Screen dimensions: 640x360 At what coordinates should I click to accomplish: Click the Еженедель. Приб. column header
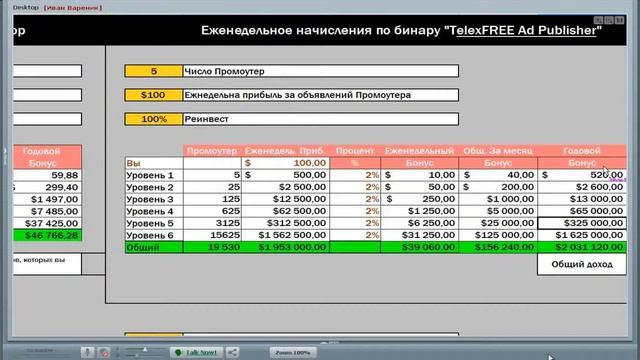[x=285, y=151]
